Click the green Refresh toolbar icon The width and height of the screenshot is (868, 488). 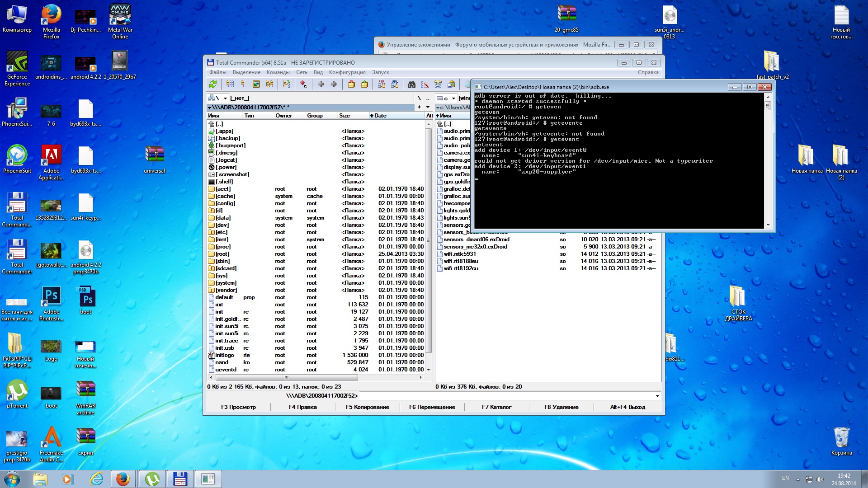point(213,84)
